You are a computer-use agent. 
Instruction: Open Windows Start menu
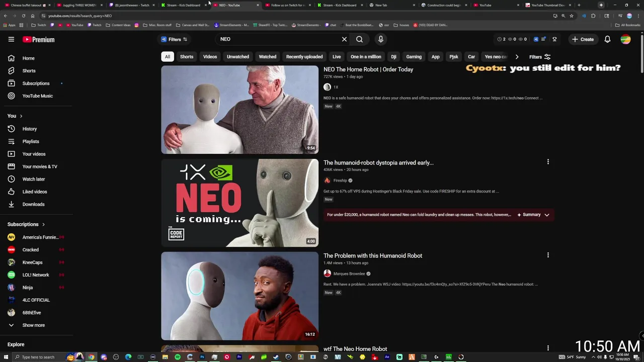click(5, 357)
